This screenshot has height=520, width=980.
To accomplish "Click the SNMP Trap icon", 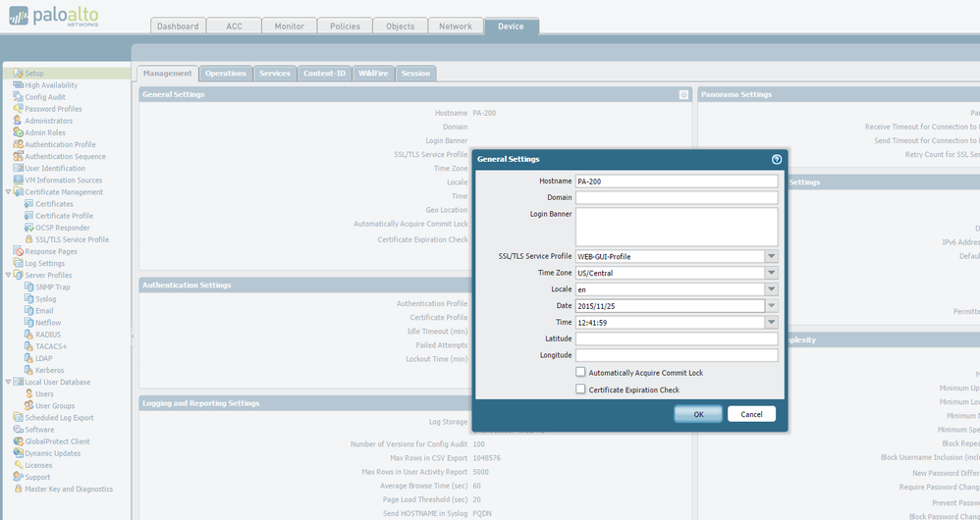I will [28, 286].
